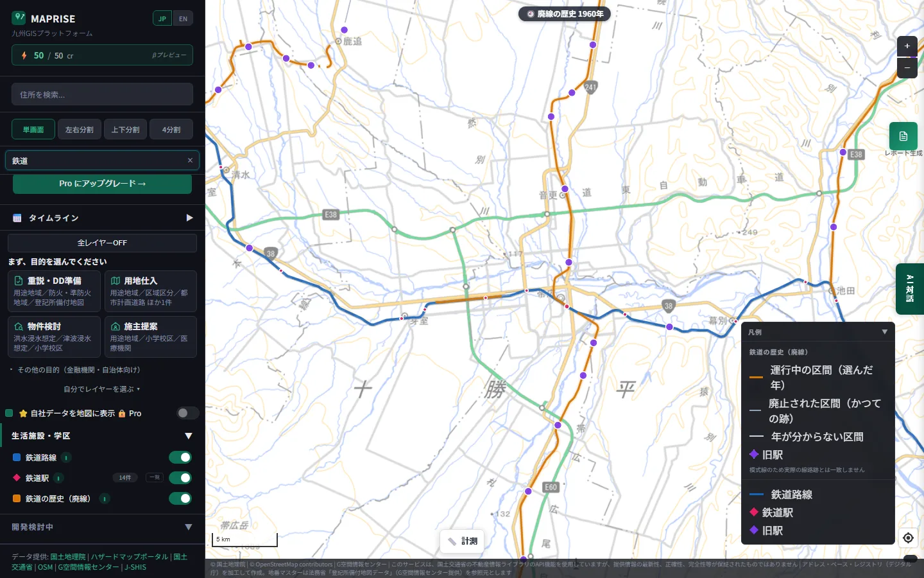
Task: Collapse the 凡例 legend panel
Action: pyautogui.click(x=885, y=332)
